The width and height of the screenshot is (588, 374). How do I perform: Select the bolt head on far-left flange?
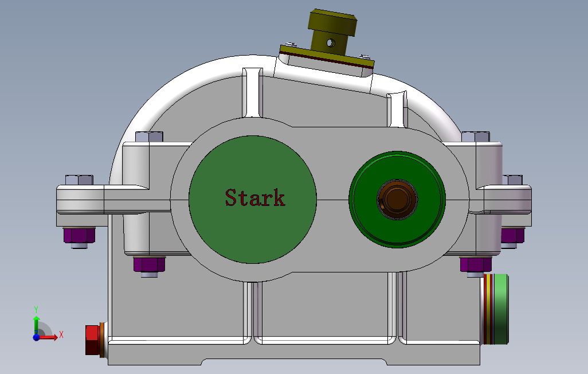79,180
